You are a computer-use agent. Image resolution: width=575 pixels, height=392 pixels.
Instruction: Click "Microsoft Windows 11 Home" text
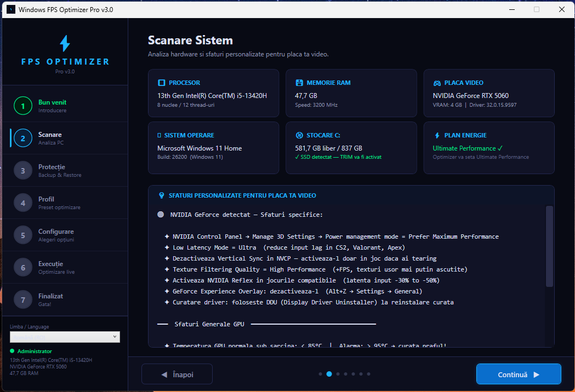[x=200, y=148]
